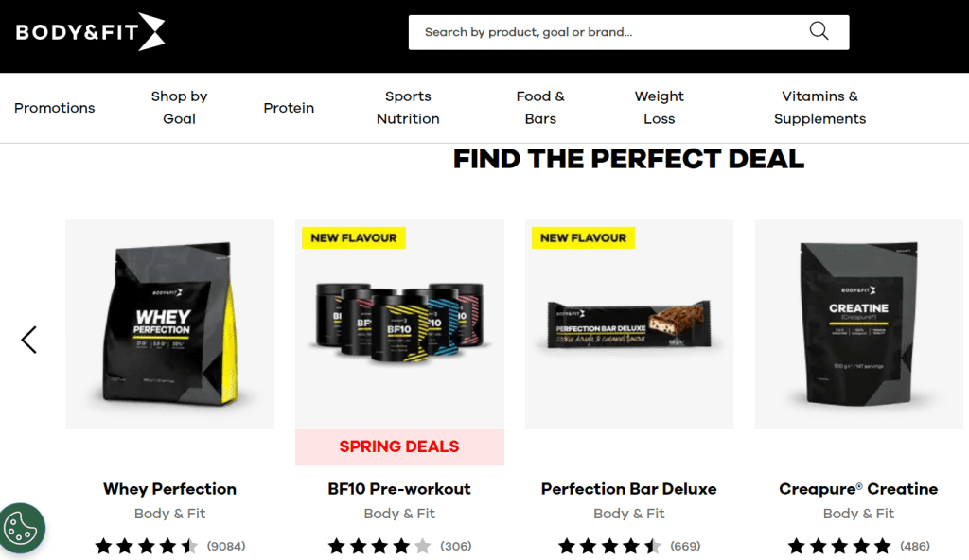Click the Whey Perfection star rating
This screenshot has height=560, width=969.
tap(146, 546)
